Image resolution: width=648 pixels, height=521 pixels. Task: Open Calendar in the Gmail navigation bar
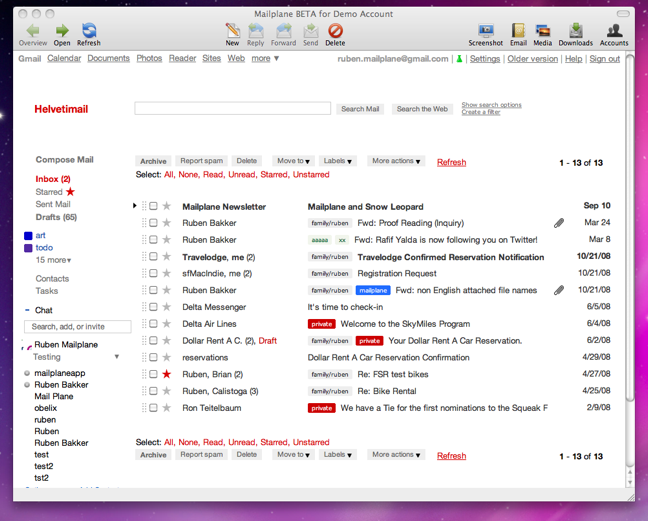[x=64, y=58]
